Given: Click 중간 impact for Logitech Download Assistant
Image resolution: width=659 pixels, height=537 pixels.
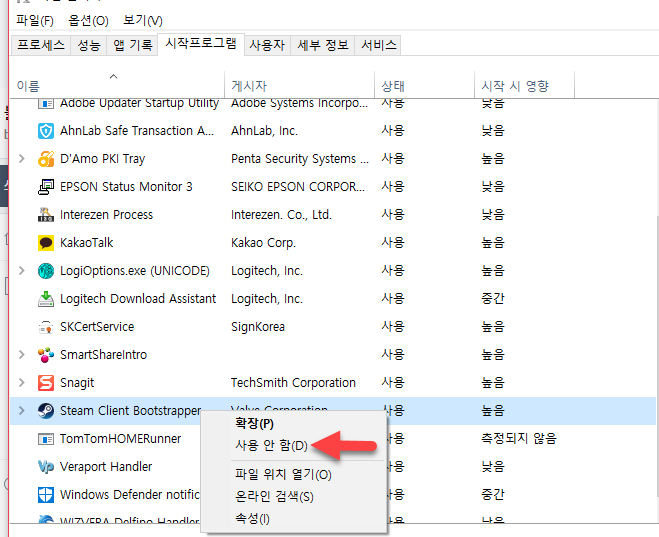Looking at the screenshot, I should pos(493,299).
